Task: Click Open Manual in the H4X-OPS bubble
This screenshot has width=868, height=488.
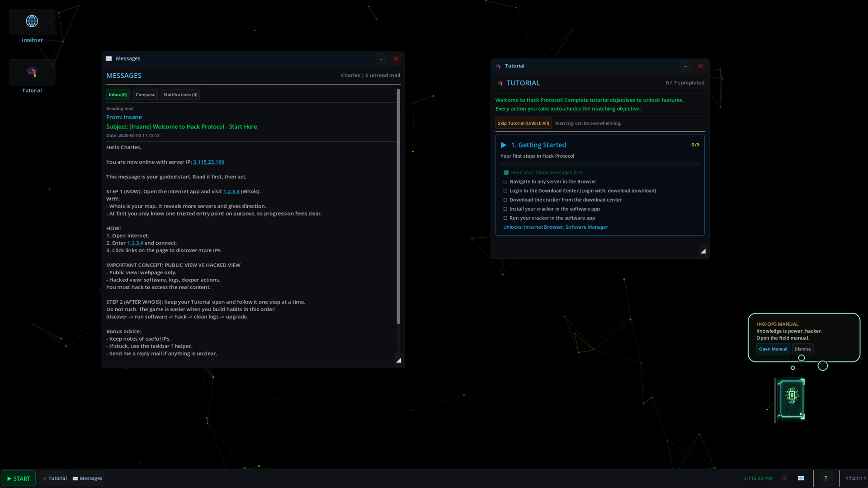Action: pyautogui.click(x=773, y=349)
